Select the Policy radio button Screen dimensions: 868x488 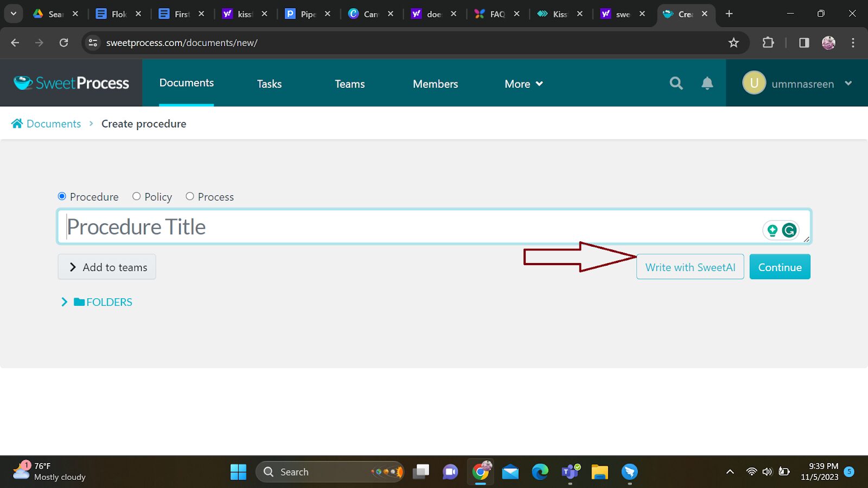tap(137, 196)
